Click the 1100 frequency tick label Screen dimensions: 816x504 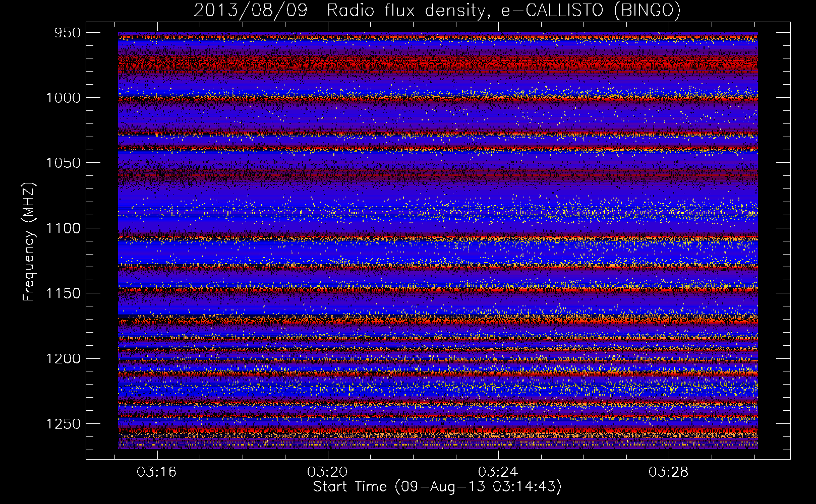pos(63,228)
